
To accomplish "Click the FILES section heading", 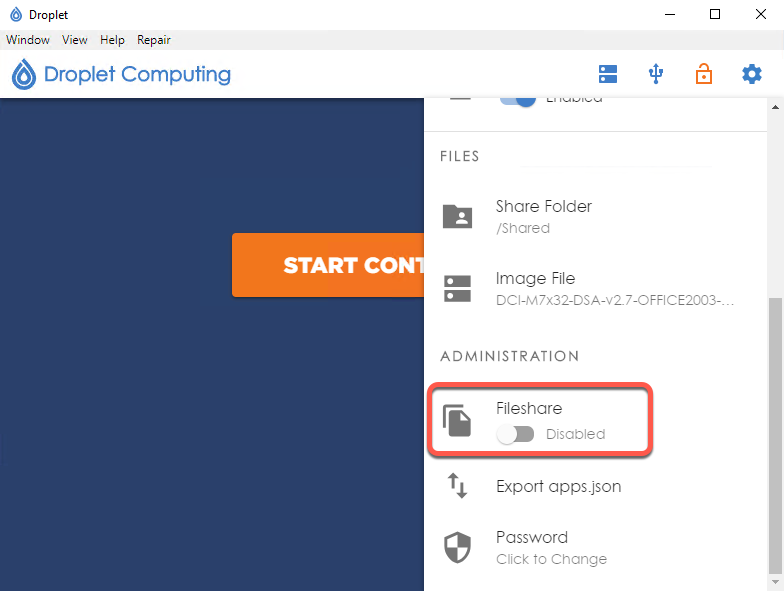I will 460,156.
